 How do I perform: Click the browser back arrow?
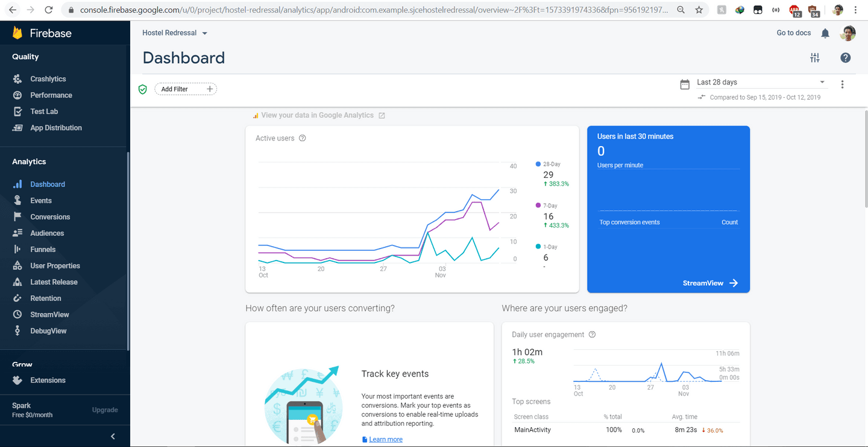coord(13,10)
